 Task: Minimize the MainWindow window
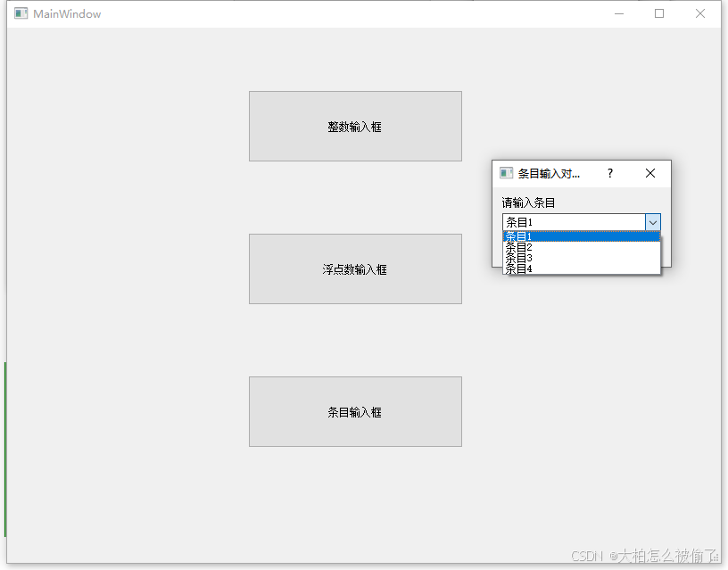[619, 14]
